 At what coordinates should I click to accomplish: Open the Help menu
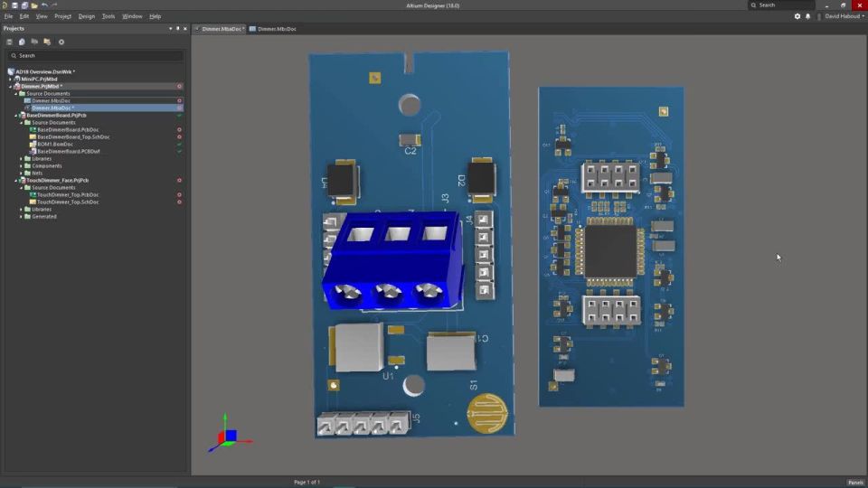coord(155,16)
